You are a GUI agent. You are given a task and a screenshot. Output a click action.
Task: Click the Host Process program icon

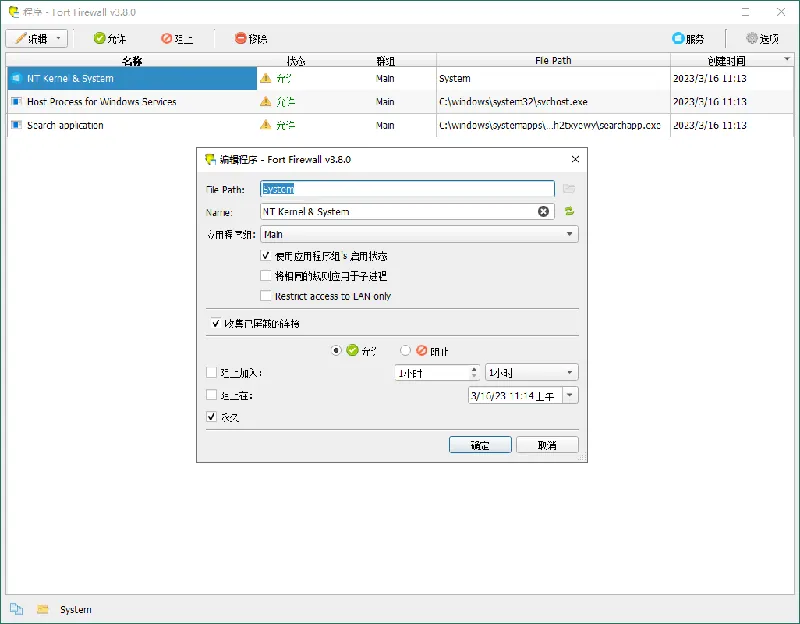tap(16, 102)
